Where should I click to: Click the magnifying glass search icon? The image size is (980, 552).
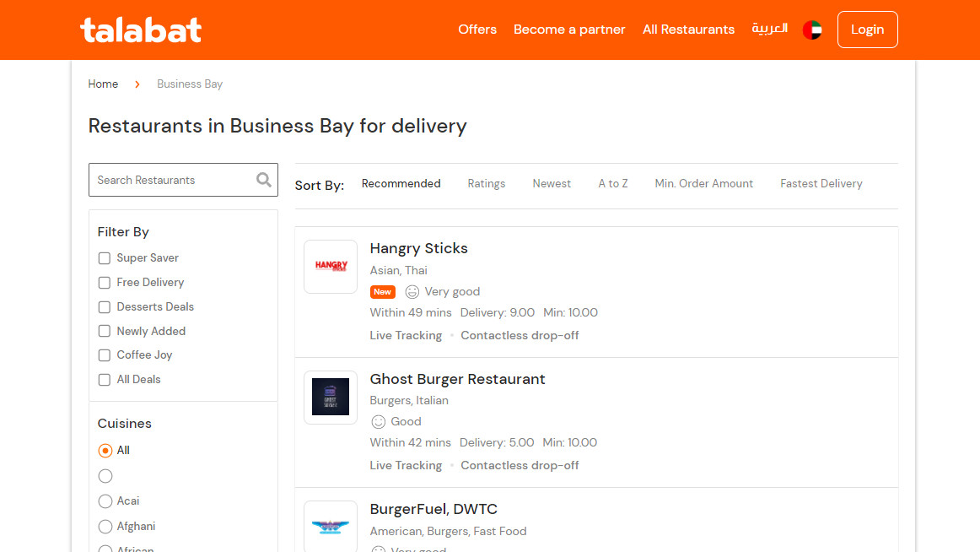tap(263, 180)
